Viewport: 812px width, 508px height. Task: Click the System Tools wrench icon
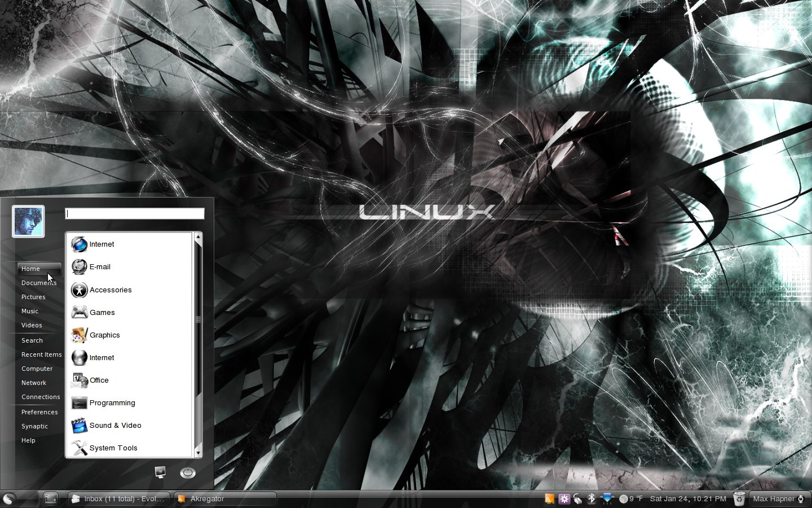tap(79, 448)
